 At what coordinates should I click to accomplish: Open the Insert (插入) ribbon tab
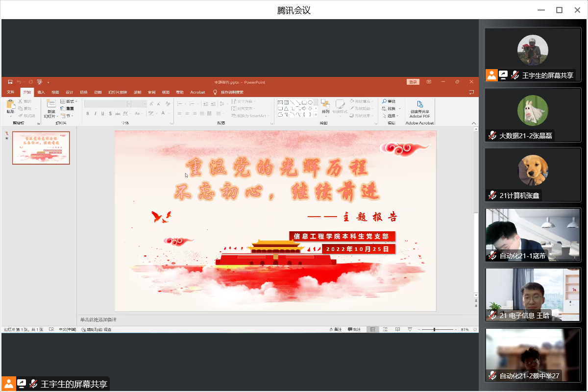click(41, 92)
